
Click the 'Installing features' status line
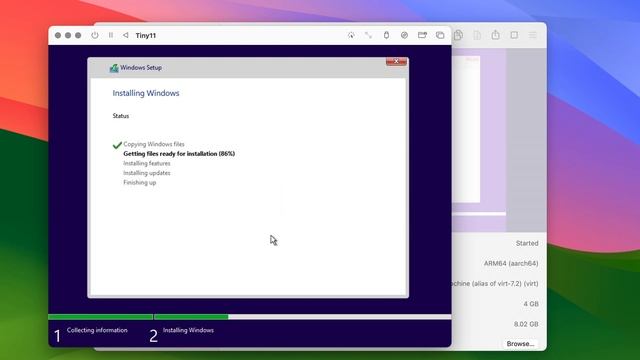click(147, 163)
